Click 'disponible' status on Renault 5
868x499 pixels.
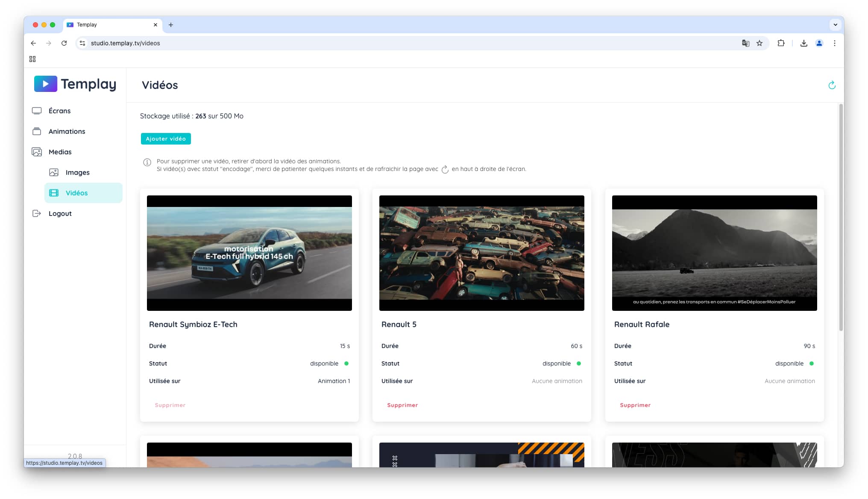click(557, 363)
